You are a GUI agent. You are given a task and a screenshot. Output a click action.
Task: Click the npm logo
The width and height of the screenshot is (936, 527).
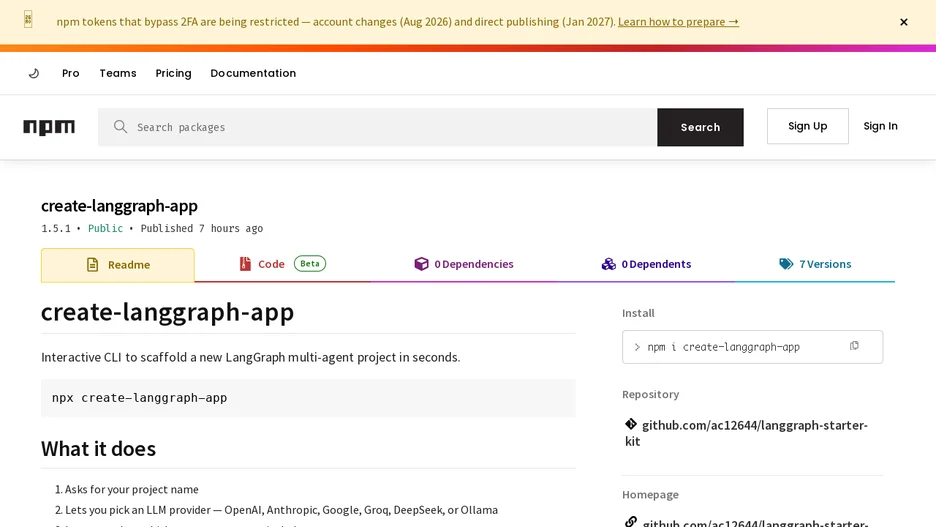pyautogui.click(x=49, y=127)
